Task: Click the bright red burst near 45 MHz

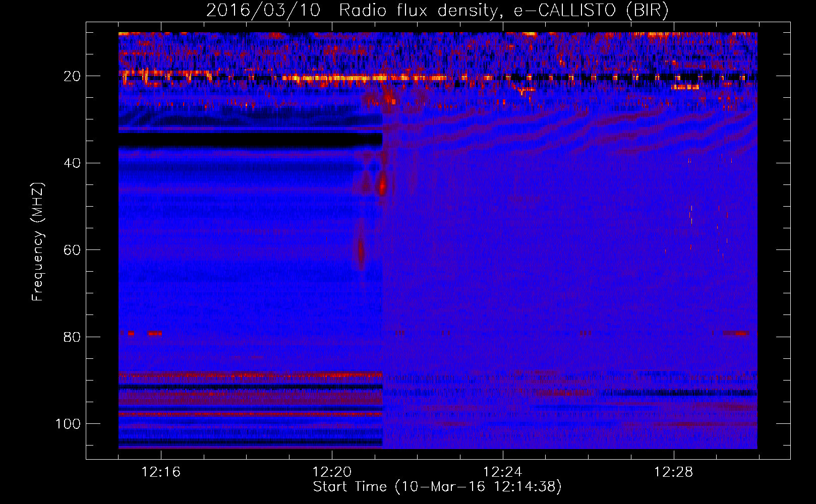Action: tap(383, 184)
